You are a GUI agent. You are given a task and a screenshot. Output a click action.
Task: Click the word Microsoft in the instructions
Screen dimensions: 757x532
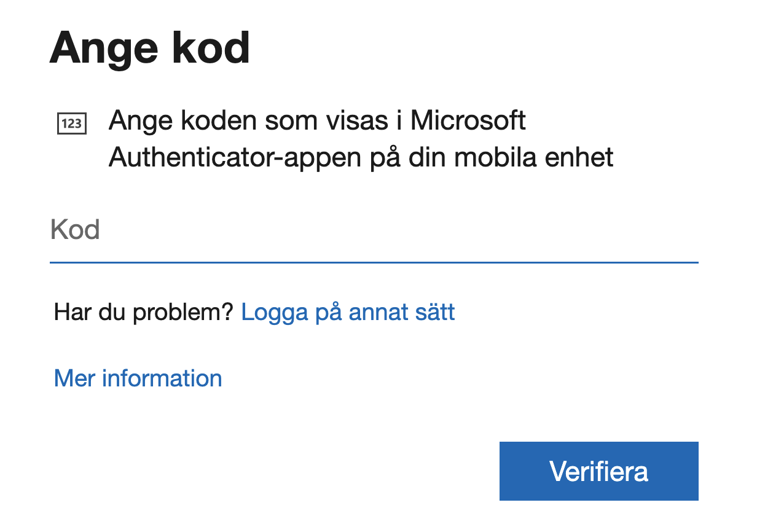point(468,120)
